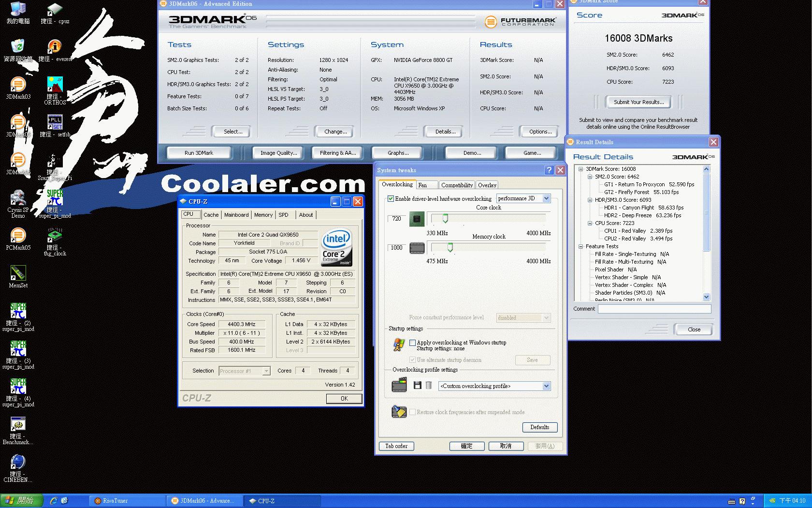Collapse the CPU Score: 7223 node
812x508 pixels.
[590, 223]
